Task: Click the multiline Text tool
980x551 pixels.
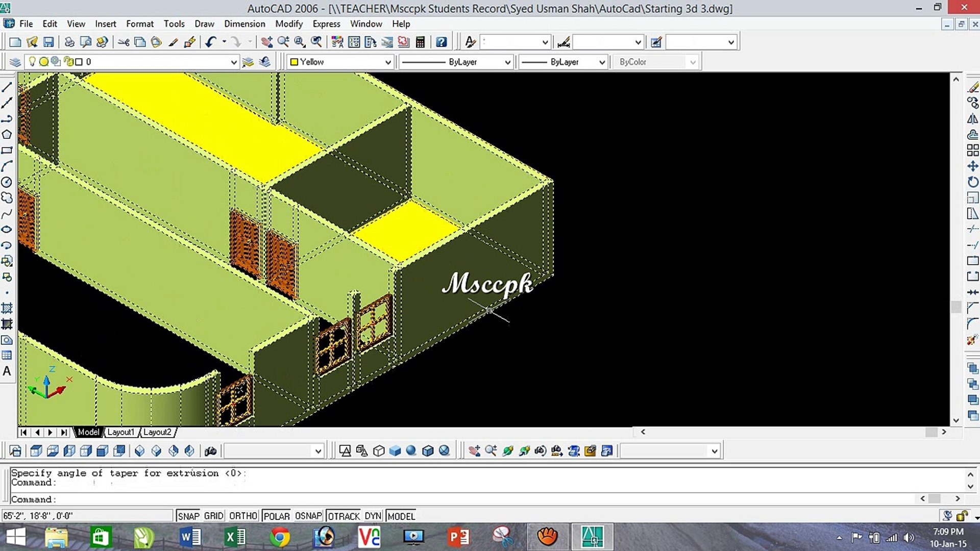Action: coord(7,371)
